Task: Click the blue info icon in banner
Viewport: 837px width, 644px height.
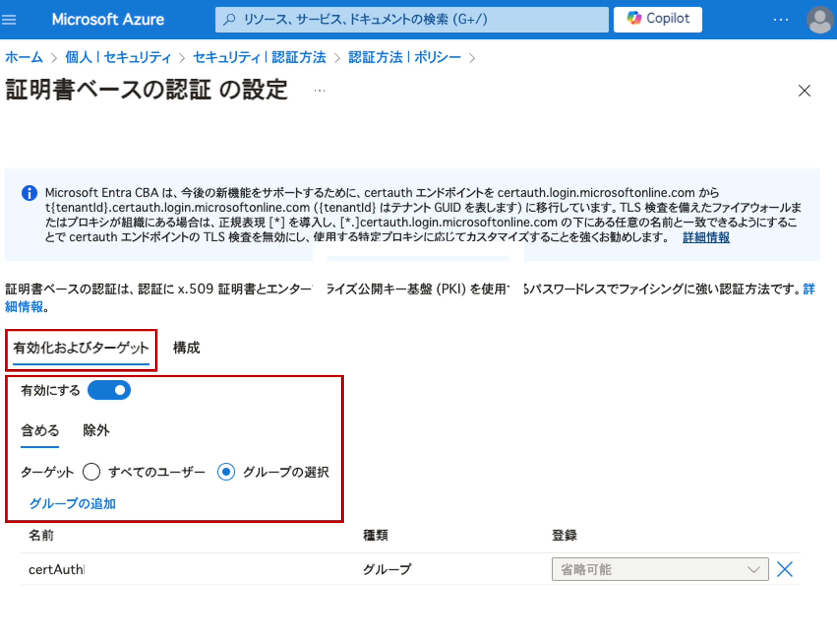Action: (x=29, y=193)
